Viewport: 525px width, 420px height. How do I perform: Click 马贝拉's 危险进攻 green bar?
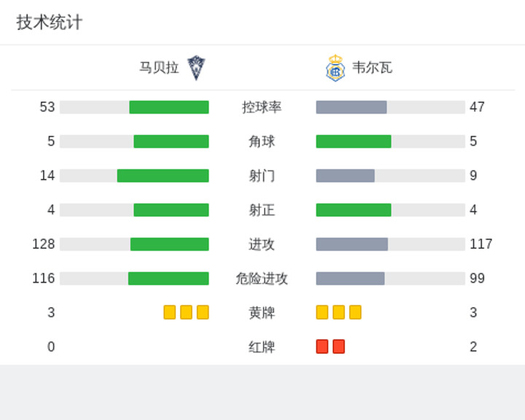coord(168,279)
